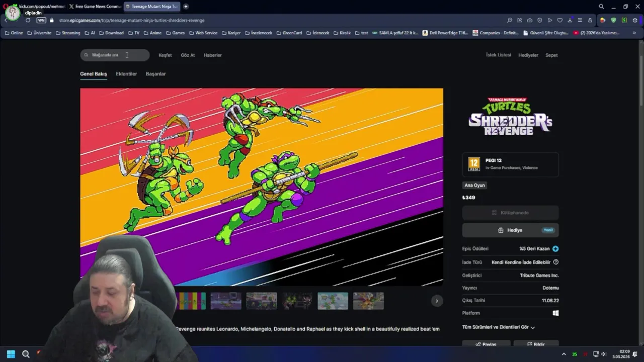Click the PEGI 12 rating badge
The height and width of the screenshot is (362, 644).
pyautogui.click(x=474, y=164)
